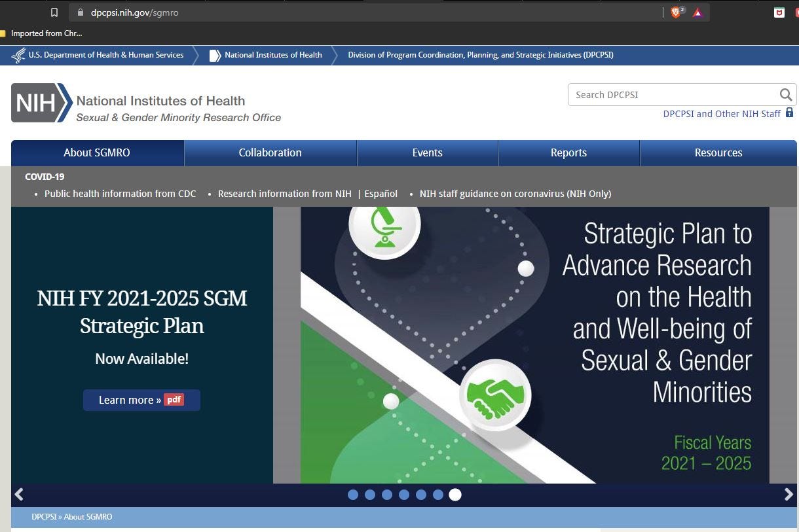Open Public health information from CDC
799x532 pixels.
point(120,194)
